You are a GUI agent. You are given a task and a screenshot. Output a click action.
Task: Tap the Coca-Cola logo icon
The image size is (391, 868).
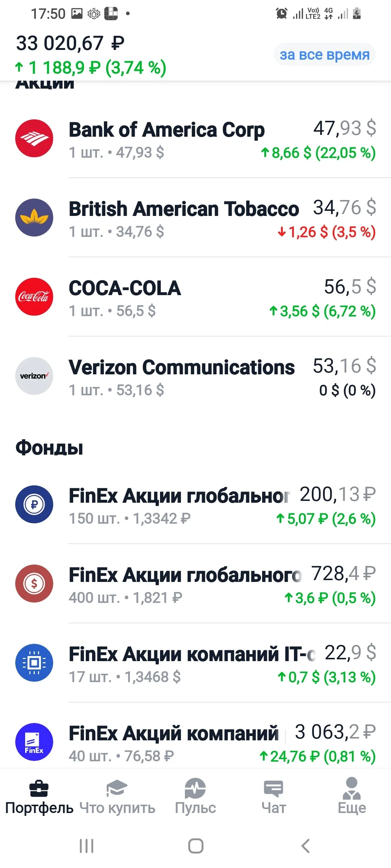point(34,297)
